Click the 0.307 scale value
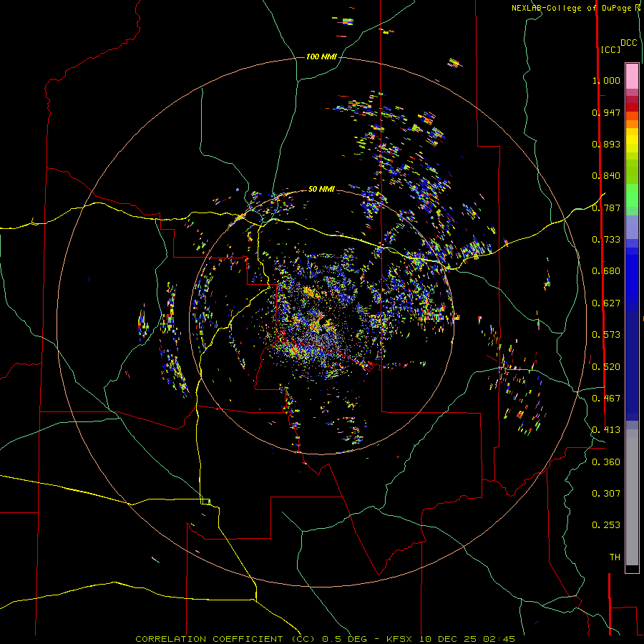 point(606,494)
